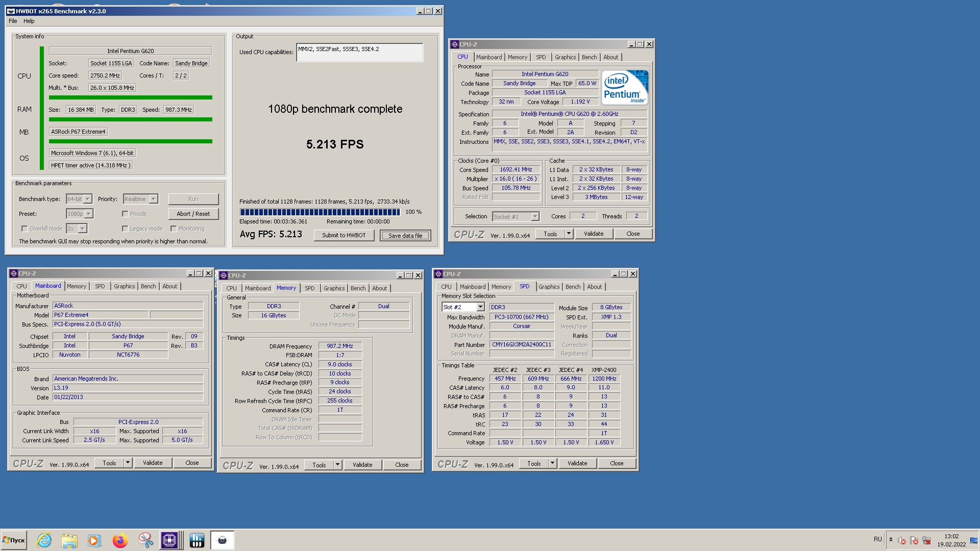
Task: Click Validate in CPU-Z CPU window
Action: (x=594, y=234)
